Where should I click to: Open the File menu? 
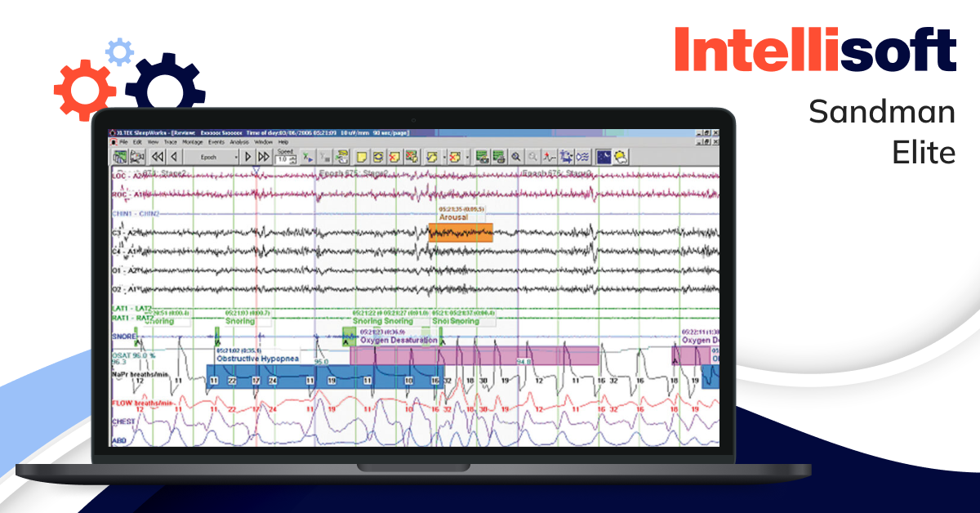coord(124,142)
